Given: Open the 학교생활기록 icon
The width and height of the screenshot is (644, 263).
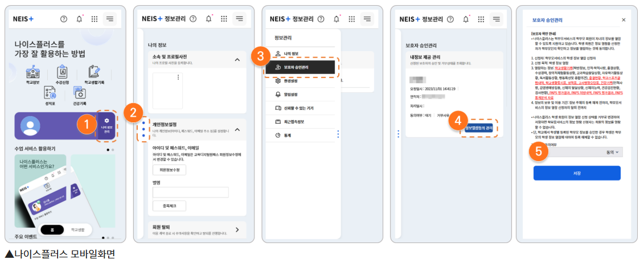Looking at the screenshot, I should pyautogui.click(x=94, y=74).
